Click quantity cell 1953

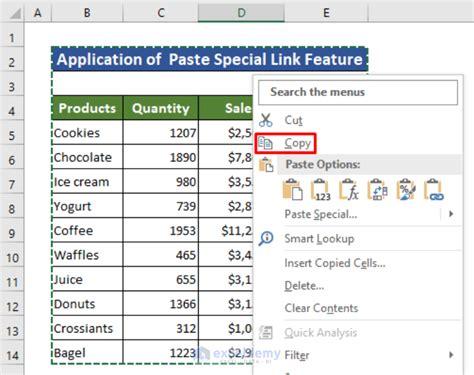[161, 230]
